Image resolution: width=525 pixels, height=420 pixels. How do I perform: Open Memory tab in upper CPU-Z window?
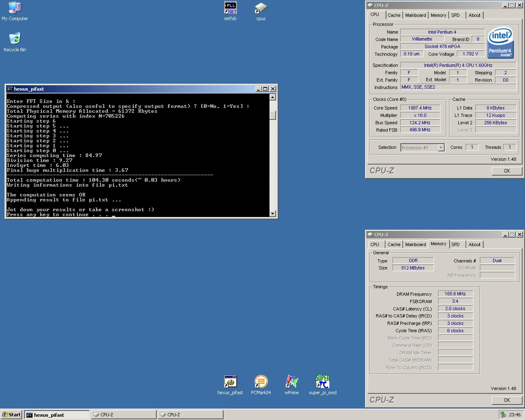(x=438, y=15)
